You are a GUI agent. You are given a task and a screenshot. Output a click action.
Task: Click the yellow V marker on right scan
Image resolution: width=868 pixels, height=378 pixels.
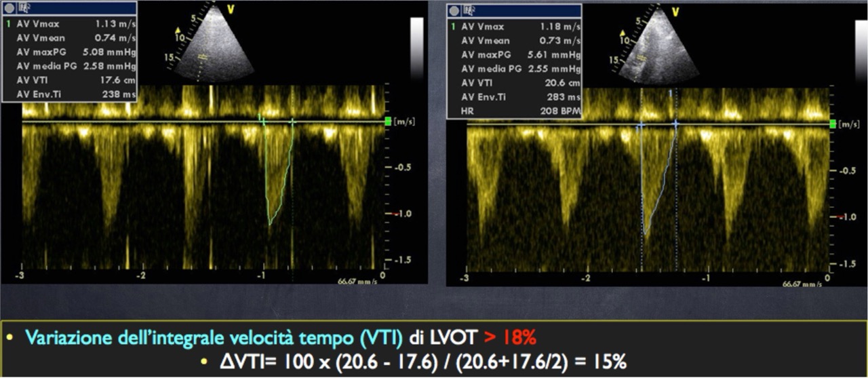tap(675, 12)
